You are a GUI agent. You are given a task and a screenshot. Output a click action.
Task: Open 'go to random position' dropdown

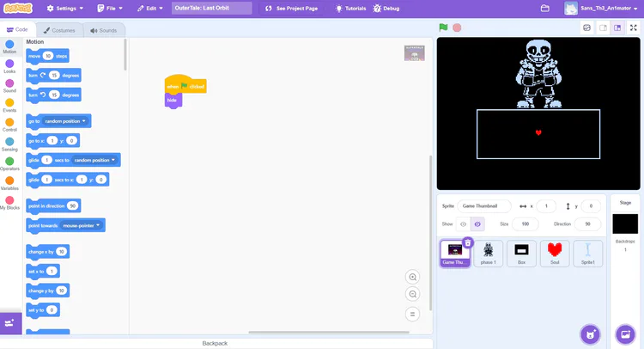[65, 121]
